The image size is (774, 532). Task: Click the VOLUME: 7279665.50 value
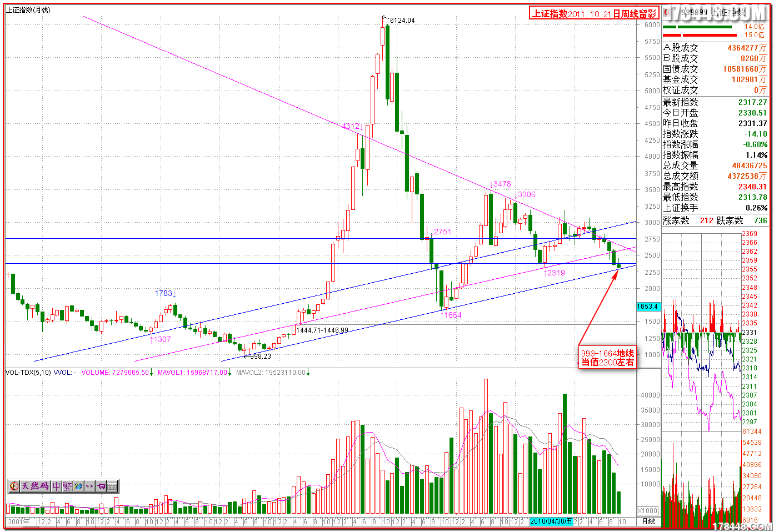pyautogui.click(x=117, y=373)
